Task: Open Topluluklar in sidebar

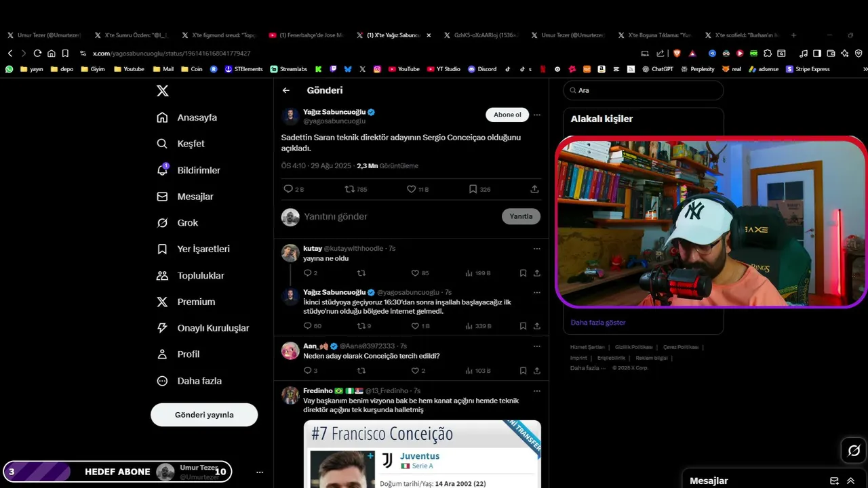Action: tap(191, 275)
